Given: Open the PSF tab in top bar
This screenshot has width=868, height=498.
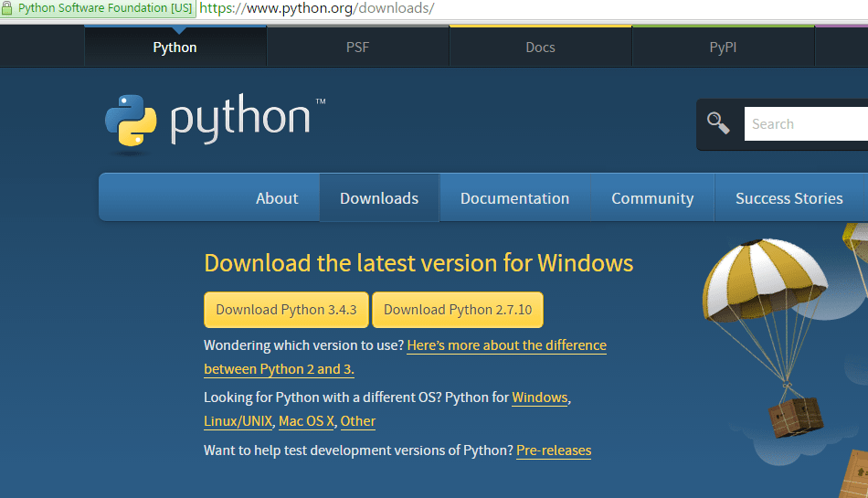Looking at the screenshot, I should [x=357, y=47].
